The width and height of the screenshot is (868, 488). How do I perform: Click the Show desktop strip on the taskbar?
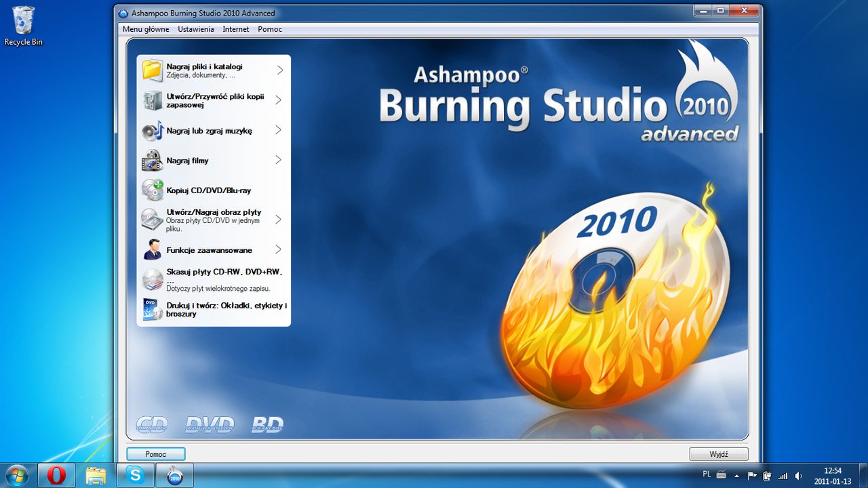[863, 475]
